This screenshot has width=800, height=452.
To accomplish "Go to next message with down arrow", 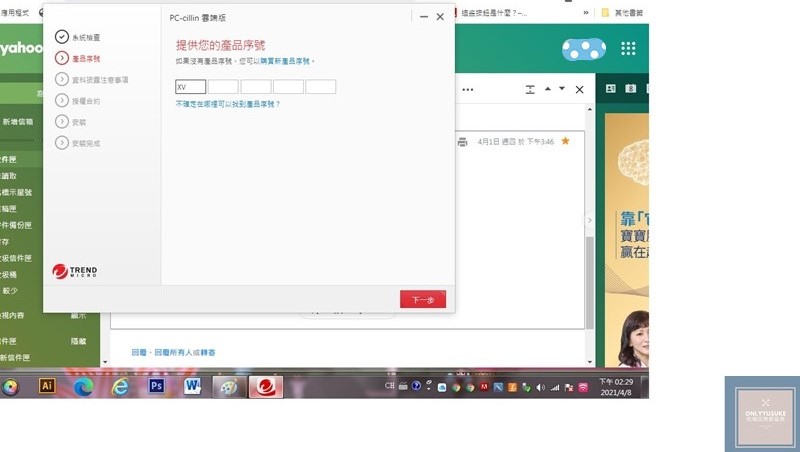I will 562,89.
